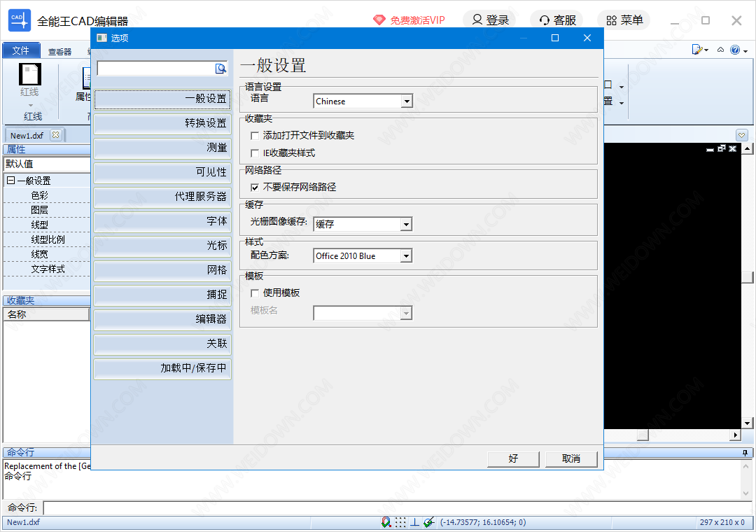This screenshot has height=532, width=756.
Task: Collapse the ribbon with the up caret icon
Action: tap(720, 50)
